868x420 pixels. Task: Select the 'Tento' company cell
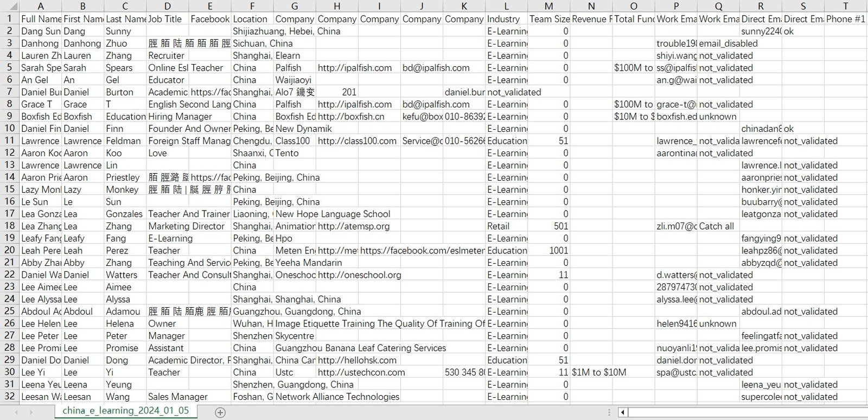coord(295,153)
